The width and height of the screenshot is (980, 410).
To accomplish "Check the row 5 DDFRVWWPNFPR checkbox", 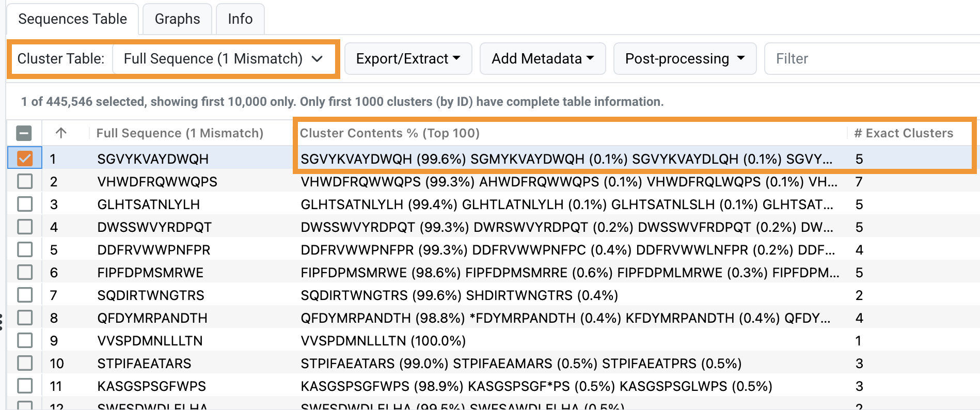I will (25, 249).
